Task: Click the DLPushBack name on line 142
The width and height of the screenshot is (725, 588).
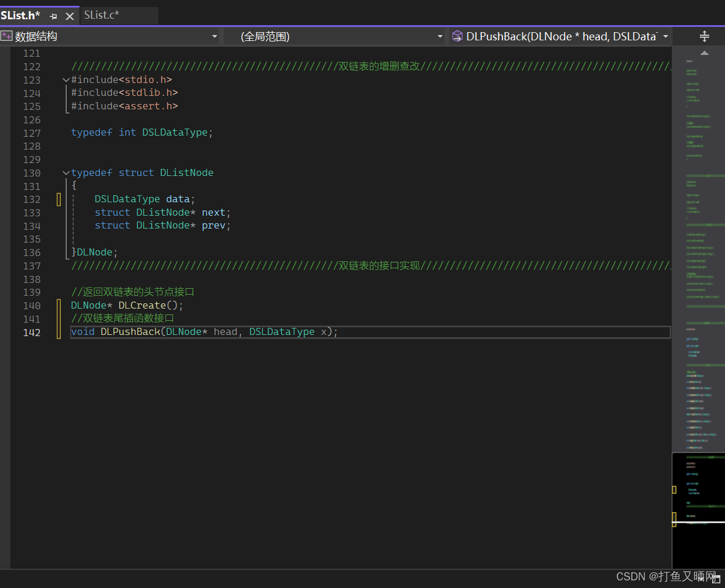Action: (x=130, y=332)
